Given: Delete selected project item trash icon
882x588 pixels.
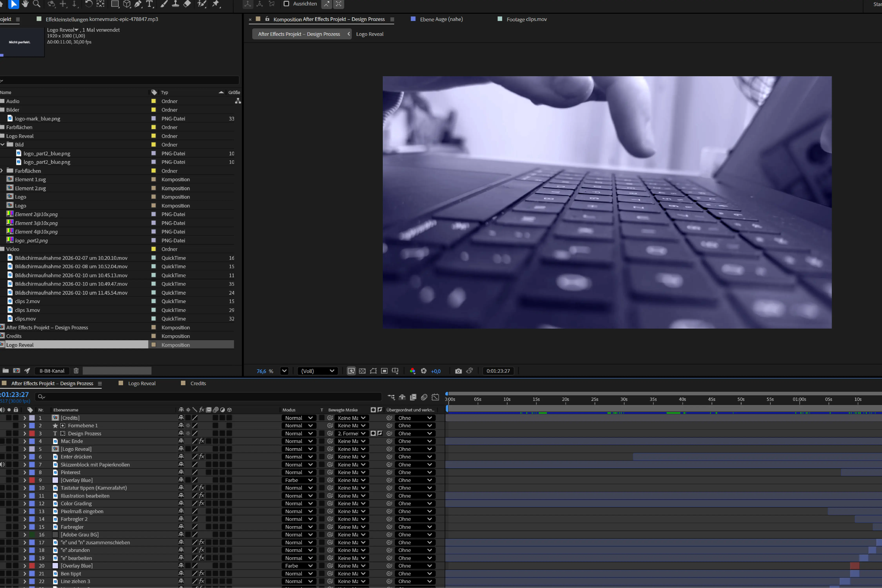Looking at the screenshot, I should pyautogui.click(x=76, y=371).
